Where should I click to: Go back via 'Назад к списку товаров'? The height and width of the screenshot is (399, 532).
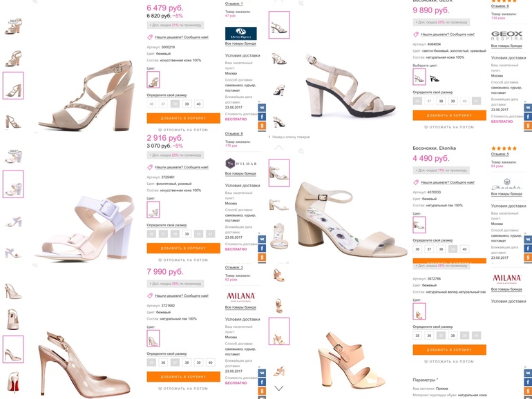coord(291,137)
